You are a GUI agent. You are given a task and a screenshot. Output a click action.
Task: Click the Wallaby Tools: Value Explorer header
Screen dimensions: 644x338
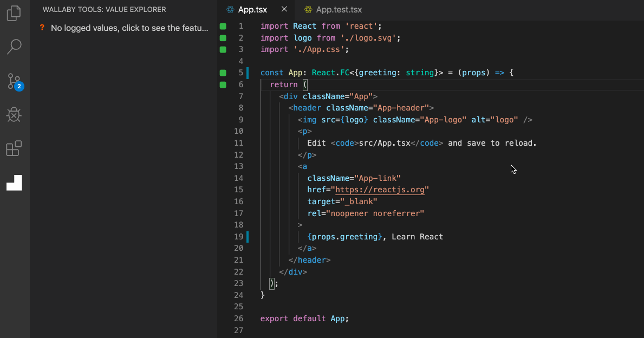[105, 9]
